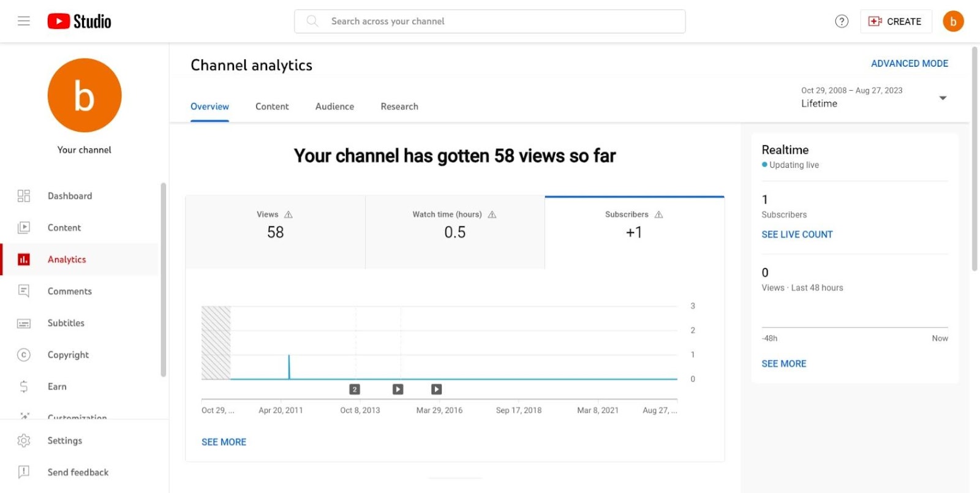The height and width of the screenshot is (493, 980).
Task: Select the Subscribers metric card
Action: point(635,232)
